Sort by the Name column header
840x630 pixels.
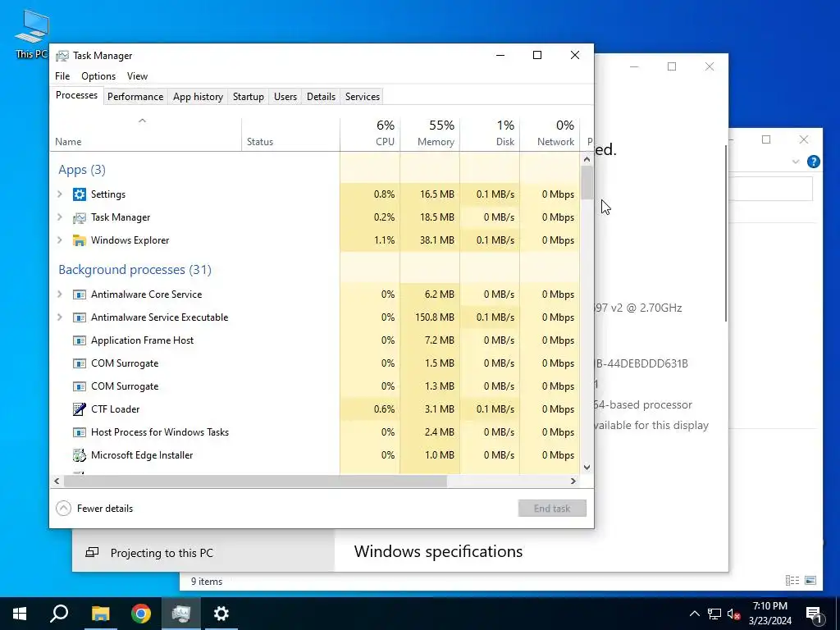coord(146,134)
